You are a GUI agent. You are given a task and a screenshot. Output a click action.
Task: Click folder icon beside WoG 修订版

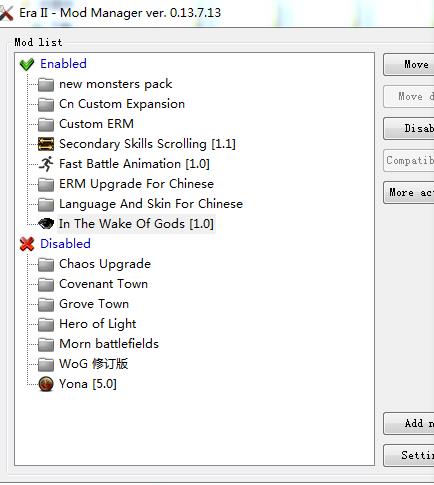pos(46,364)
